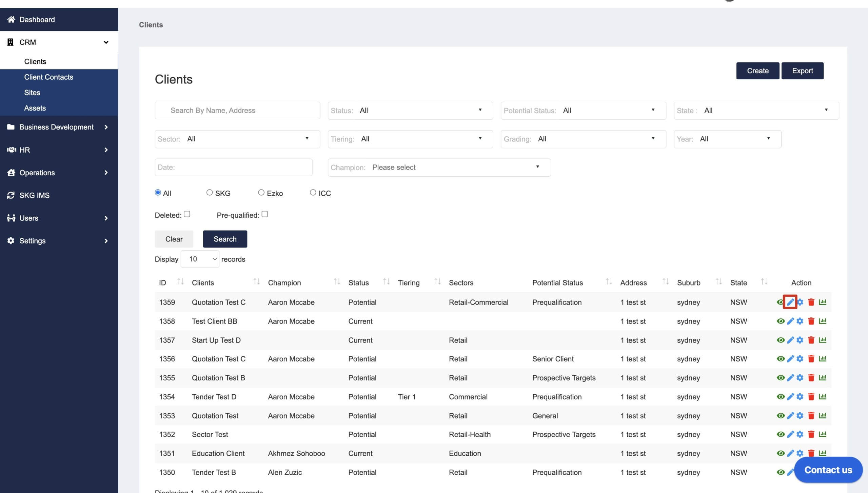Enable the Pre-qualified checkbox filter
This screenshot has width=868, height=493.
pyautogui.click(x=265, y=214)
